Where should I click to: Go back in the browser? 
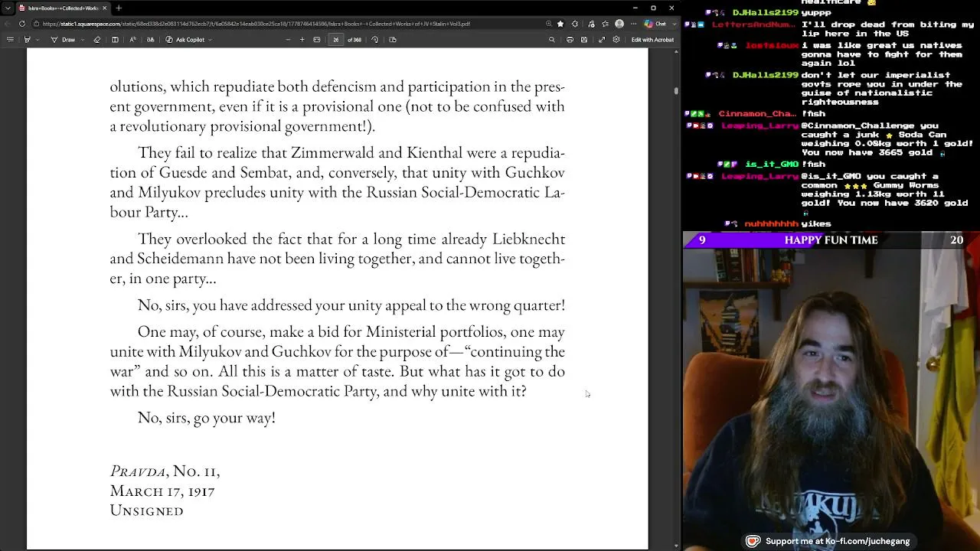pyautogui.click(x=8, y=24)
